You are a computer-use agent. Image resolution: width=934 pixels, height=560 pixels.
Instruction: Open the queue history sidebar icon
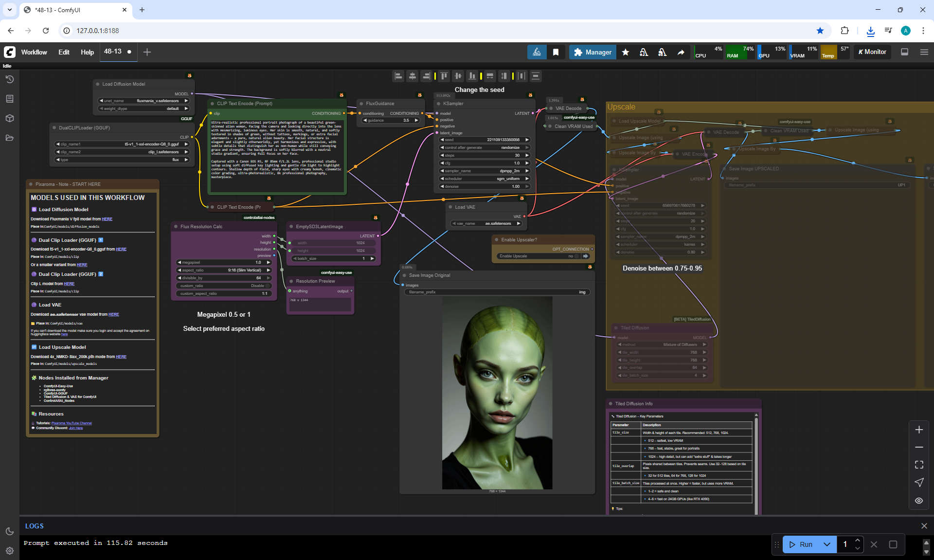tap(9, 79)
